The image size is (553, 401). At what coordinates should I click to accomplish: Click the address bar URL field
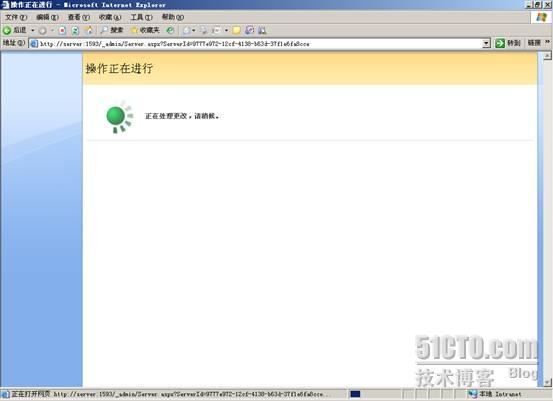coord(260,44)
